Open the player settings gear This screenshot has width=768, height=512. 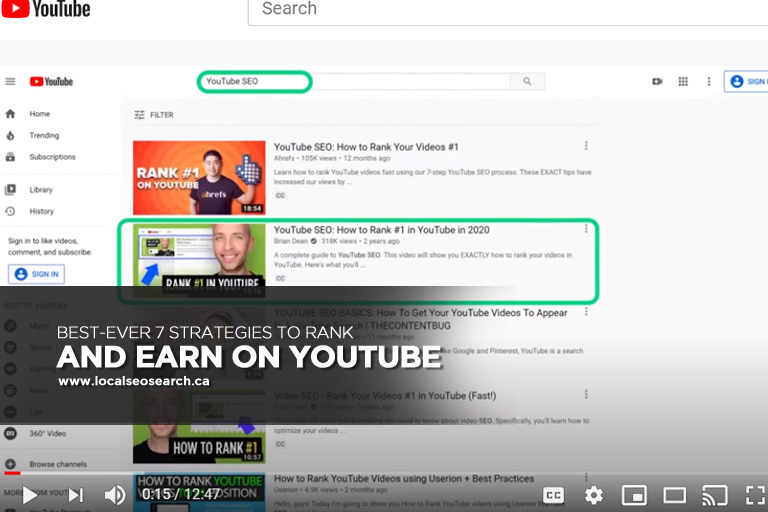tap(594, 495)
